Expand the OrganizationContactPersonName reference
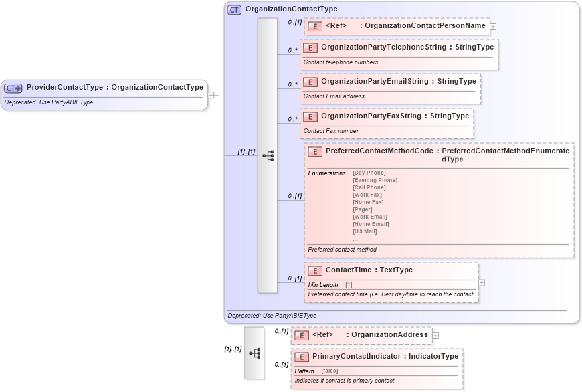This screenshot has height=392, width=582. [x=493, y=26]
